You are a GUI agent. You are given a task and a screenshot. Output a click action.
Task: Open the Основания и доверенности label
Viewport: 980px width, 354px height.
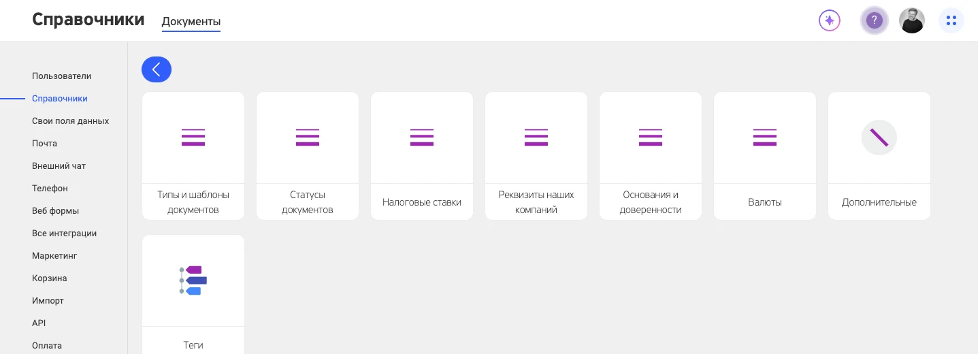[651, 202]
